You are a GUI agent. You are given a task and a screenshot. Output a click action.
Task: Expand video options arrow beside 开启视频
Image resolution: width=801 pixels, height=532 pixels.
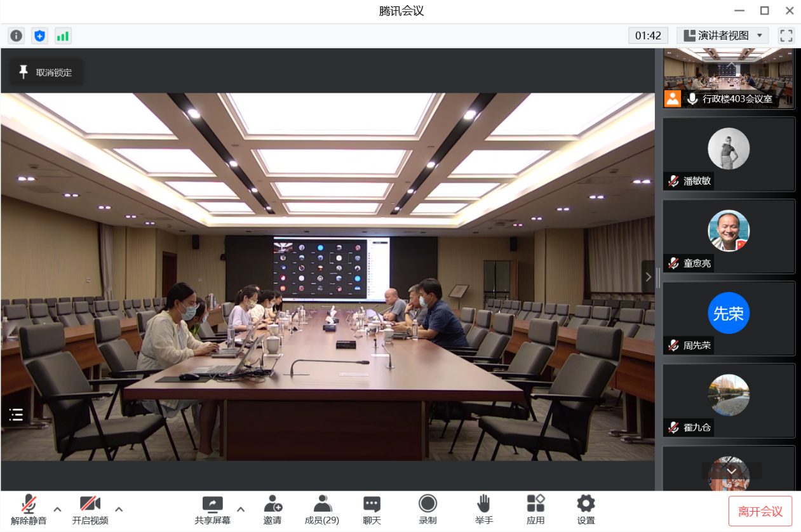click(x=118, y=509)
